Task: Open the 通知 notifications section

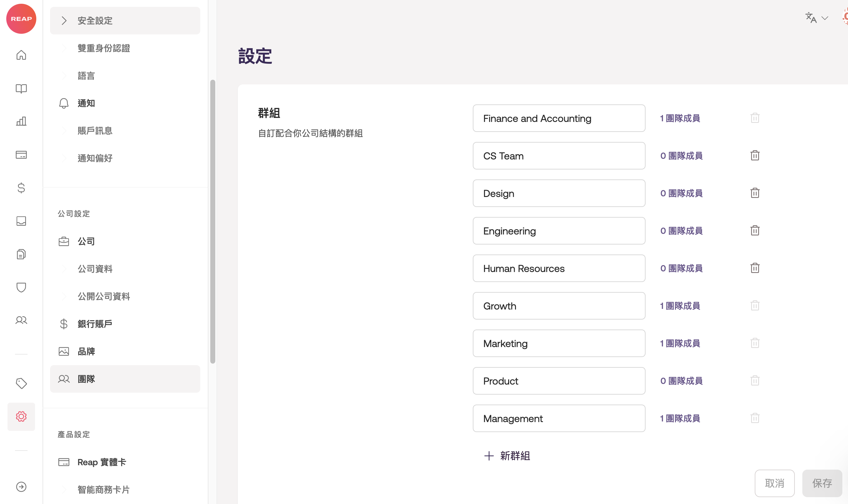Action: pyautogui.click(x=86, y=103)
